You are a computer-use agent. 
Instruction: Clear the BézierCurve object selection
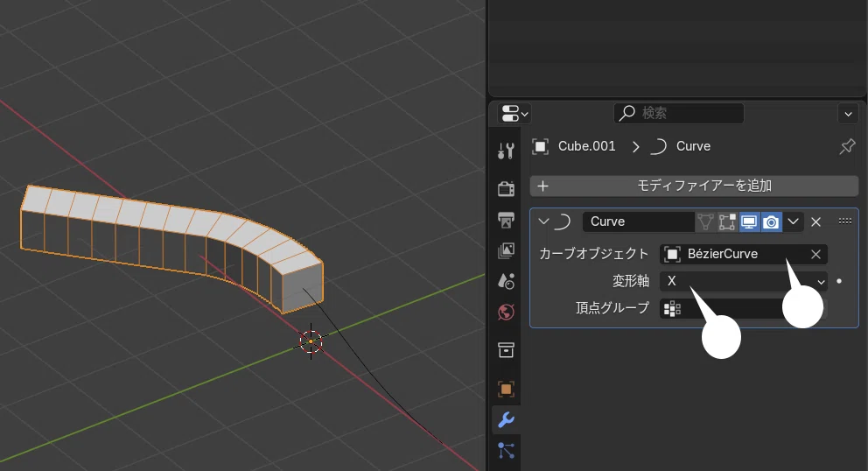pos(816,254)
